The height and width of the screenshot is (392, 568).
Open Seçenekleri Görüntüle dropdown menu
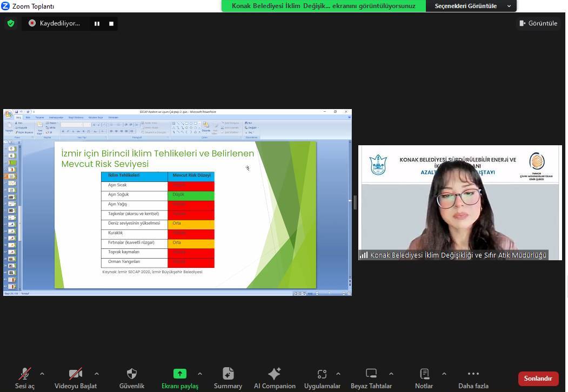(x=471, y=6)
